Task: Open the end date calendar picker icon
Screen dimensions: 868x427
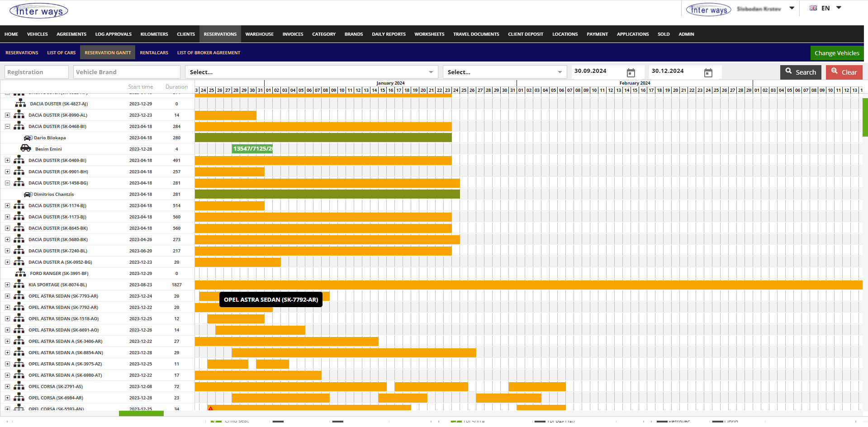Action: [708, 73]
